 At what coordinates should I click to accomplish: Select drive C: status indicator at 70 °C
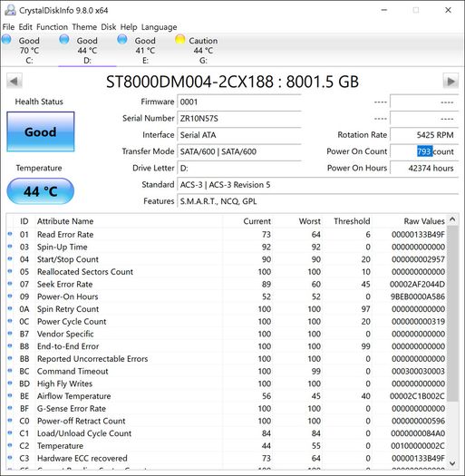(6, 40)
